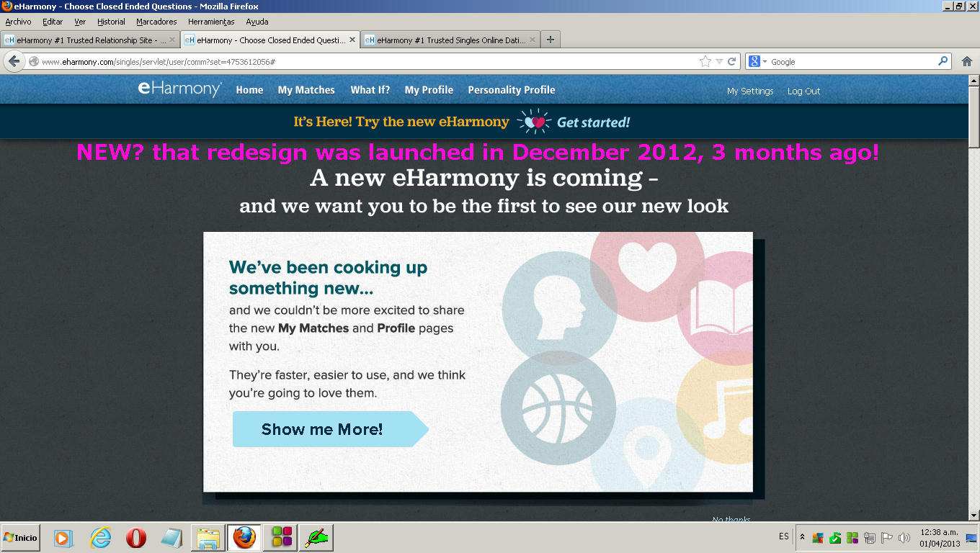View the Personality Profile page

512,90
